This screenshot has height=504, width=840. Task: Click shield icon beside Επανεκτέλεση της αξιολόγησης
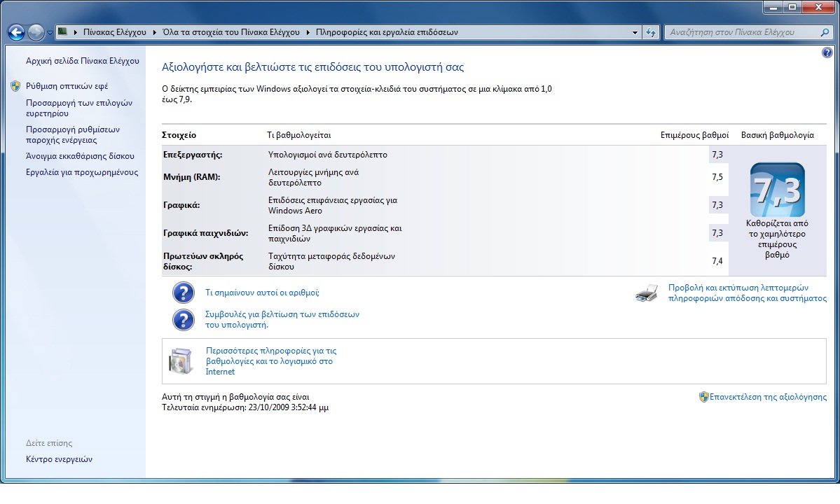(x=704, y=397)
